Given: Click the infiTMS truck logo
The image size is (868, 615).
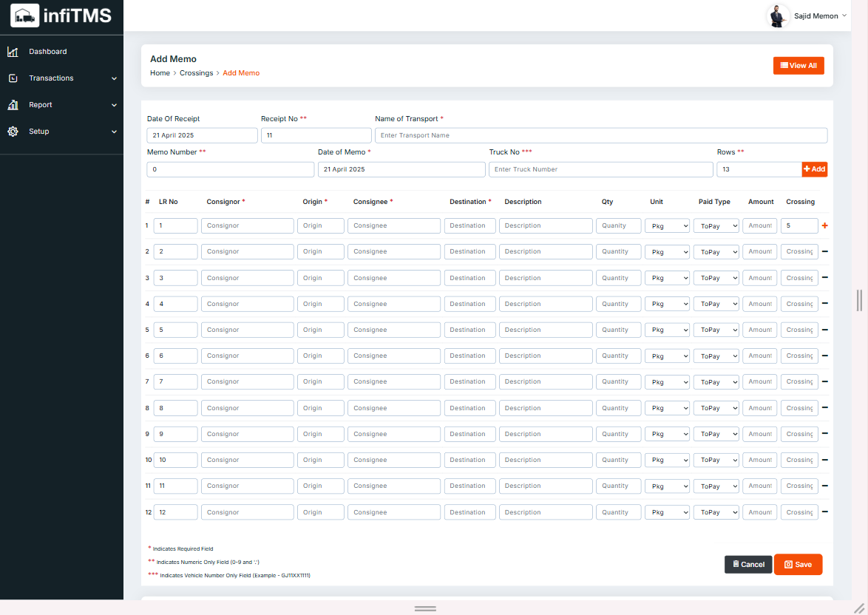Looking at the screenshot, I should point(25,15).
